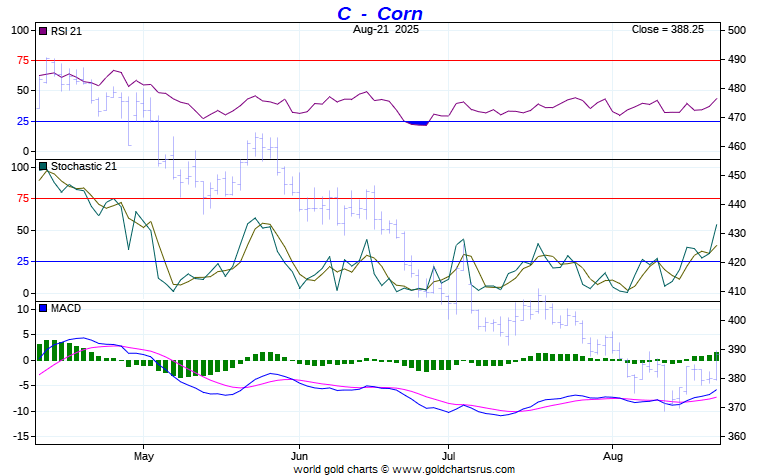This screenshot has height=475, width=760.
Task: Click the 100 label on RSI axis
Action: 20,30
